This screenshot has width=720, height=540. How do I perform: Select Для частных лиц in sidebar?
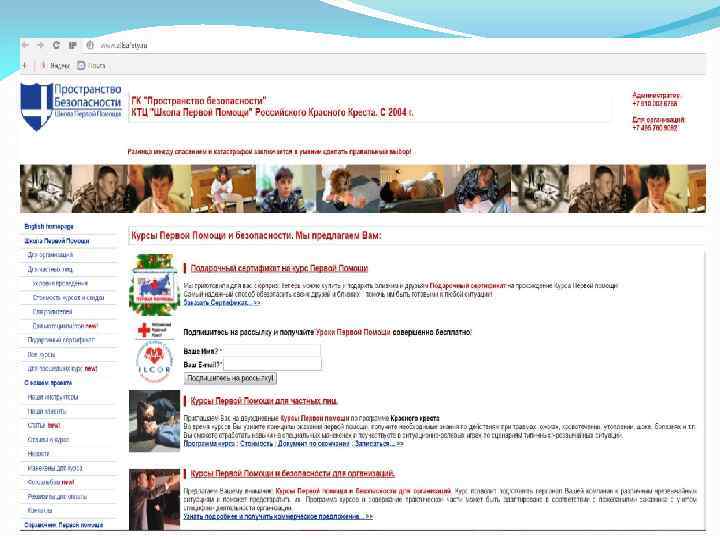[x=50, y=269]
